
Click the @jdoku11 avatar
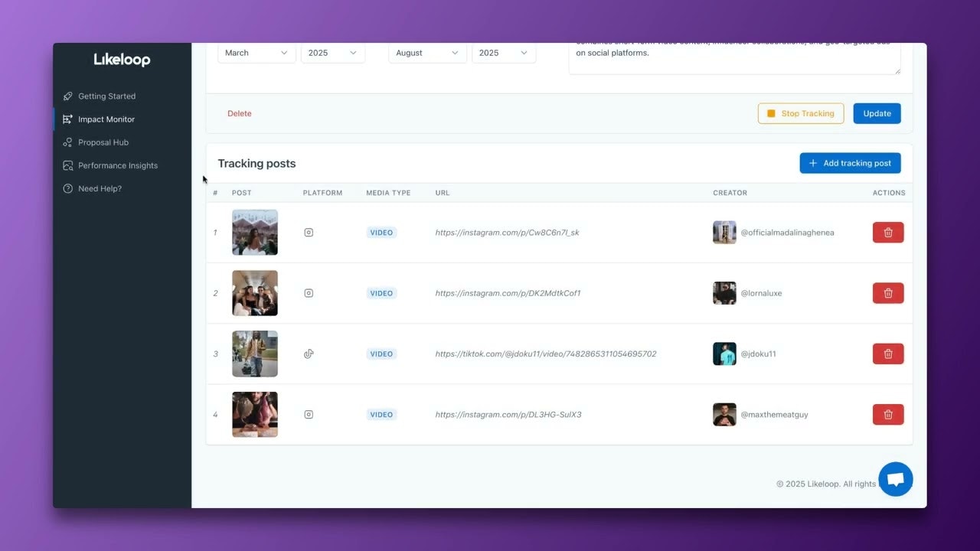click(724, 354)
